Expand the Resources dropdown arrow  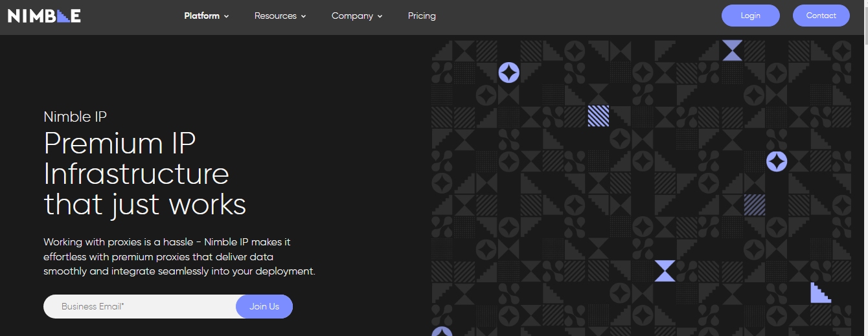click(304, 16)
